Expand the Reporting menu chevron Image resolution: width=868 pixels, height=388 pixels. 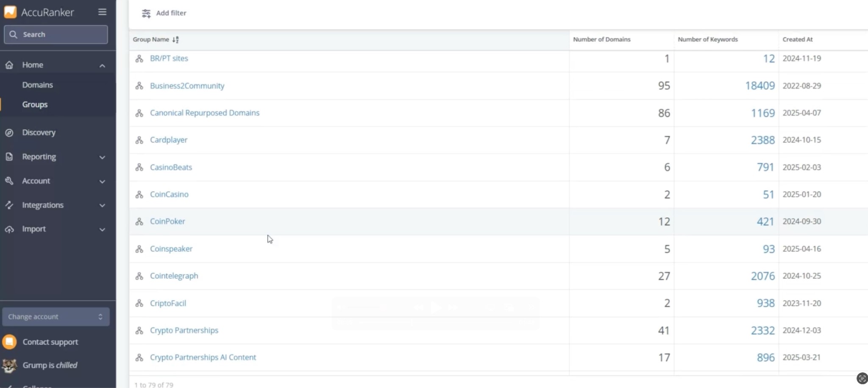click(x=102, y=157)
